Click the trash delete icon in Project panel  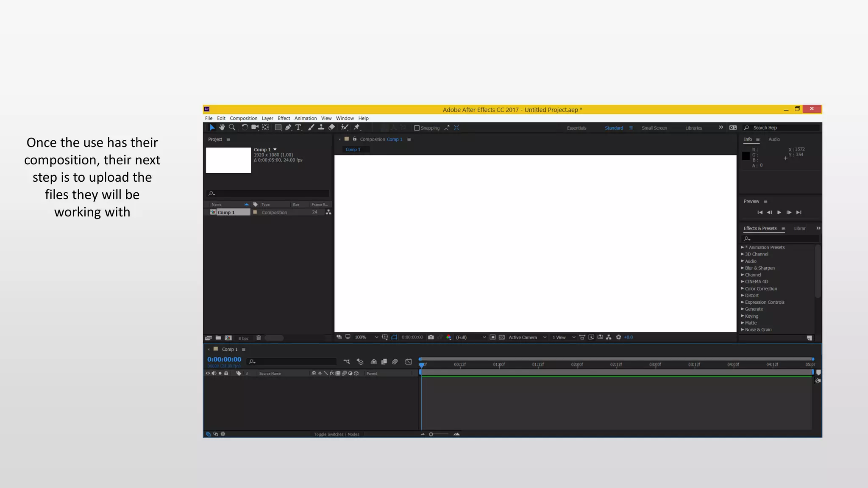[259, 338]
